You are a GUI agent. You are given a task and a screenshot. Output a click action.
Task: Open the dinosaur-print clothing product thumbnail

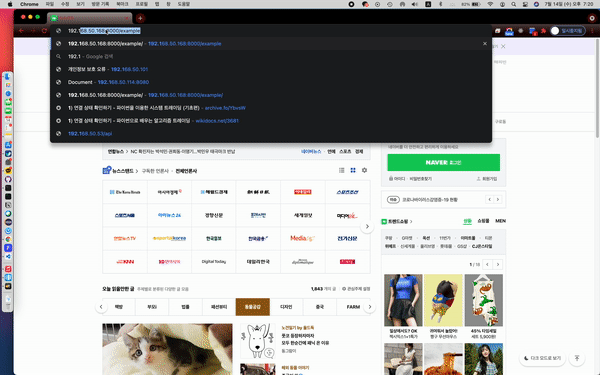click(x=484, y=300)
